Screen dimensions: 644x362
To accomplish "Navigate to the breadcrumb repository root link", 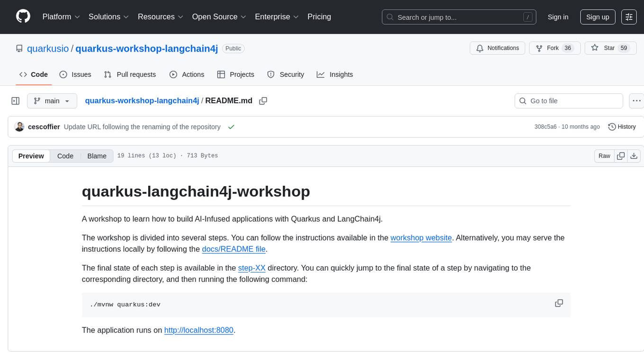I will tap(142, 100).
